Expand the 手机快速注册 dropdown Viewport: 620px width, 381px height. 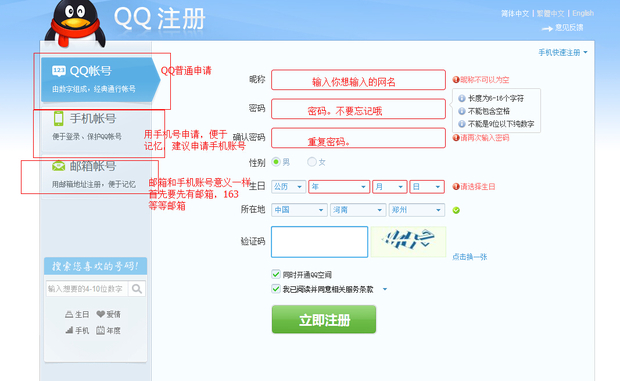(x=563, y=53)
